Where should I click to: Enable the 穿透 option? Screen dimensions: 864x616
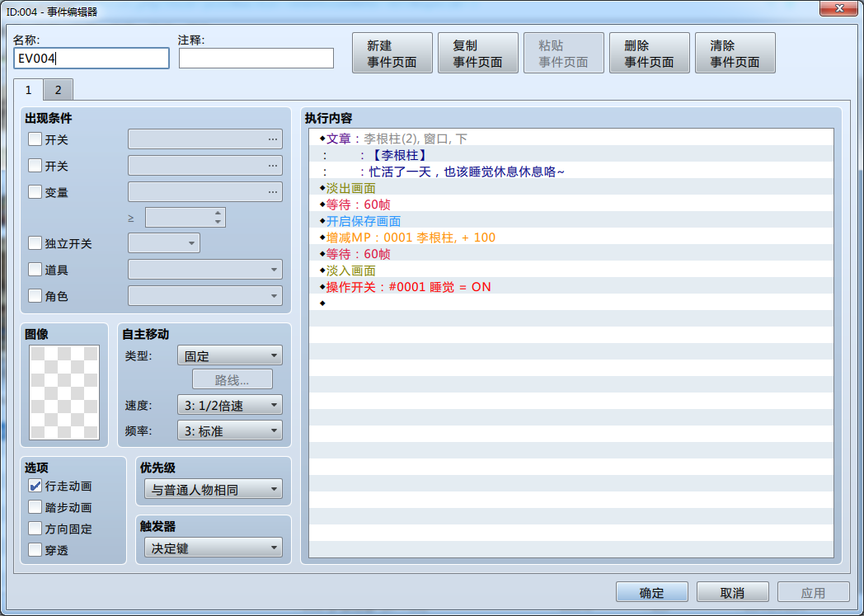click(x=35, y=550)
